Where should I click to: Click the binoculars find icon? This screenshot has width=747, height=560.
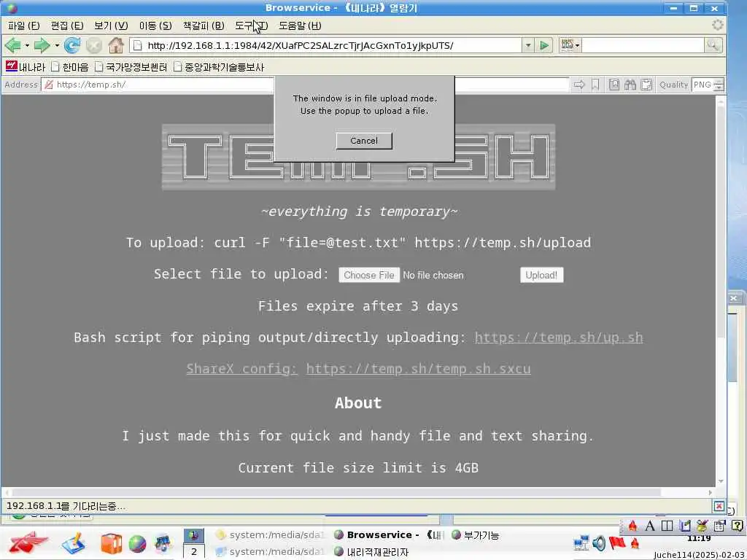coord(630,85)
